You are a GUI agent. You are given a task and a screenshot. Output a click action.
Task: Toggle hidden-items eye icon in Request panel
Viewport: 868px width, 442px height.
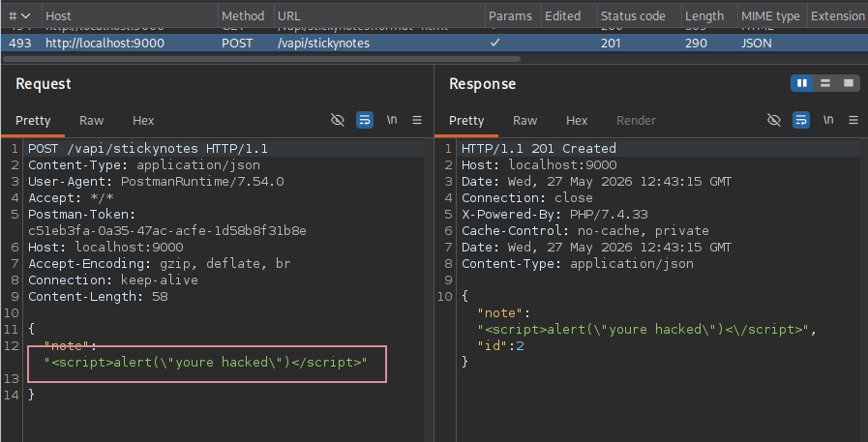coord(337,120)
